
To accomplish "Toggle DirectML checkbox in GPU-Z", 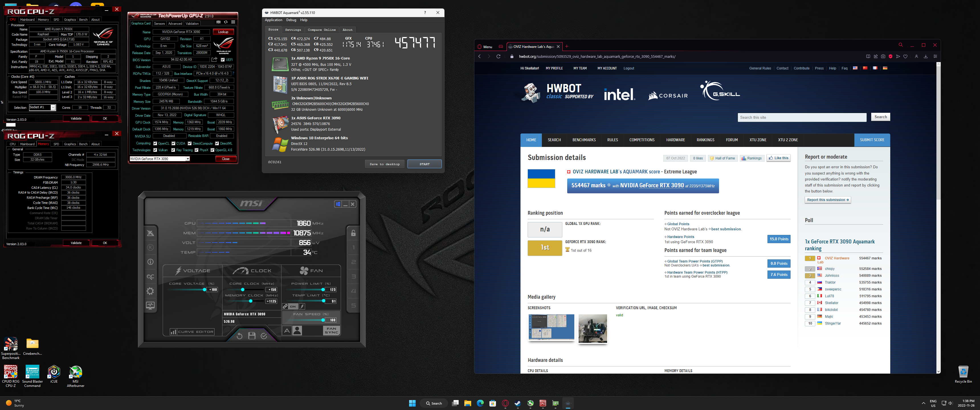I will click(x=217, y=143).
